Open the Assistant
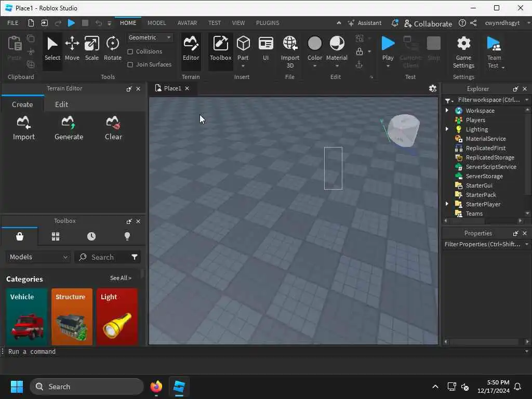The image size is (532, 399). point(365,23)
